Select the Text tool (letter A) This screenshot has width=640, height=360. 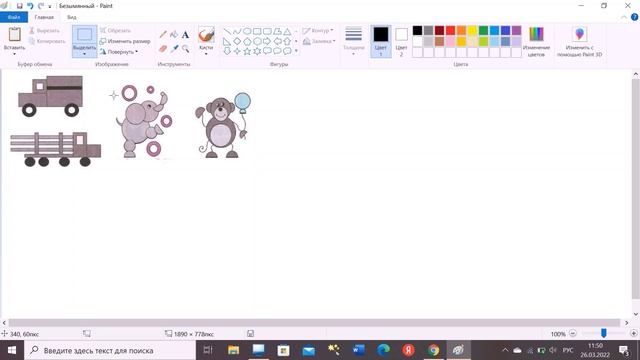click(185, 35)
